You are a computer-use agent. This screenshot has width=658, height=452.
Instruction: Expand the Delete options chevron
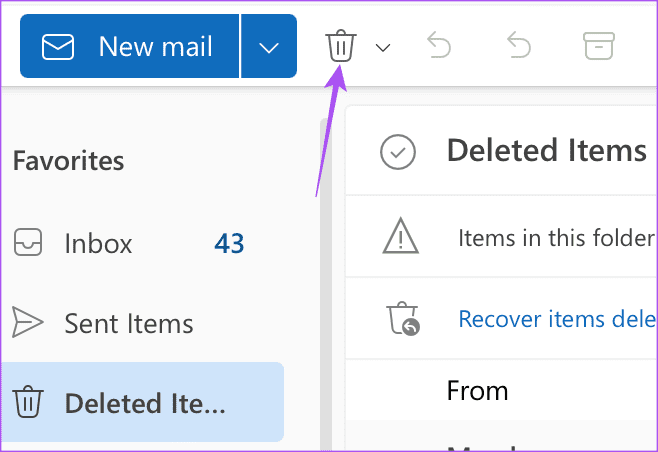(383, 47)
